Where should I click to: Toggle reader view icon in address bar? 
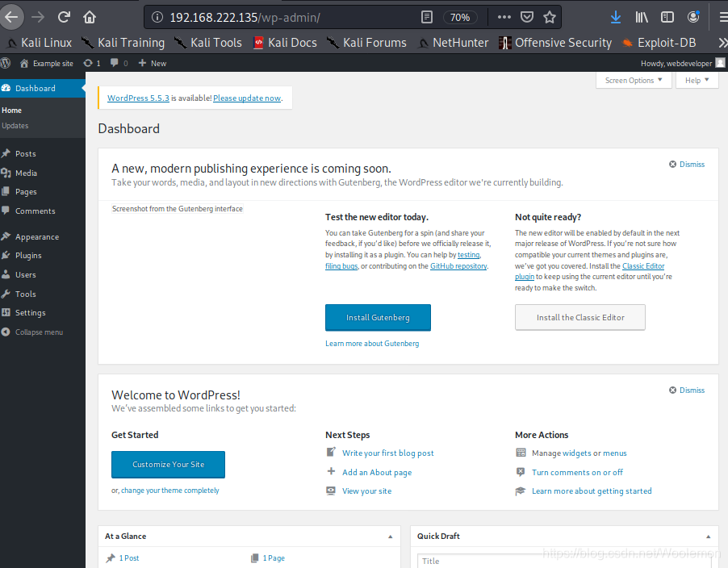(x=426, y=18)
